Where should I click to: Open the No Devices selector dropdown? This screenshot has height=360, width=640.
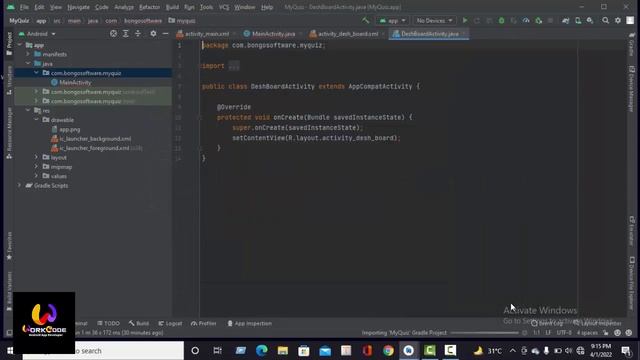pos(434,20)
